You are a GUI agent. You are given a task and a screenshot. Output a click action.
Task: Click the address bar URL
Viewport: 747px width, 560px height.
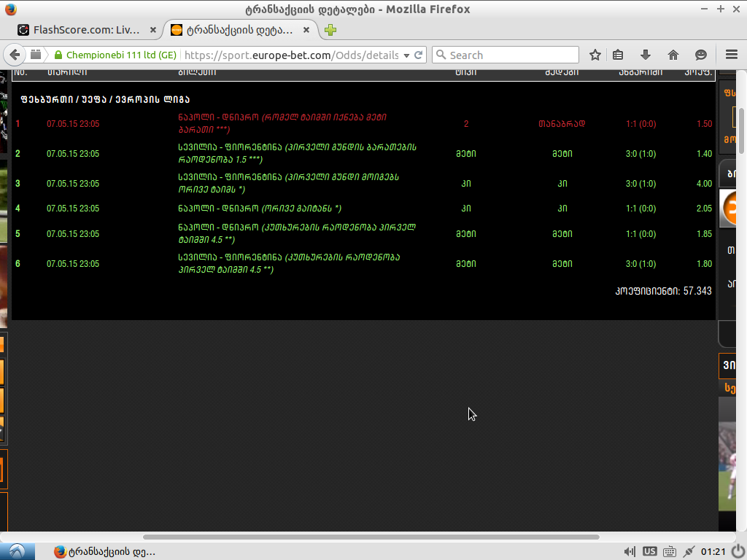coord(291,55)
